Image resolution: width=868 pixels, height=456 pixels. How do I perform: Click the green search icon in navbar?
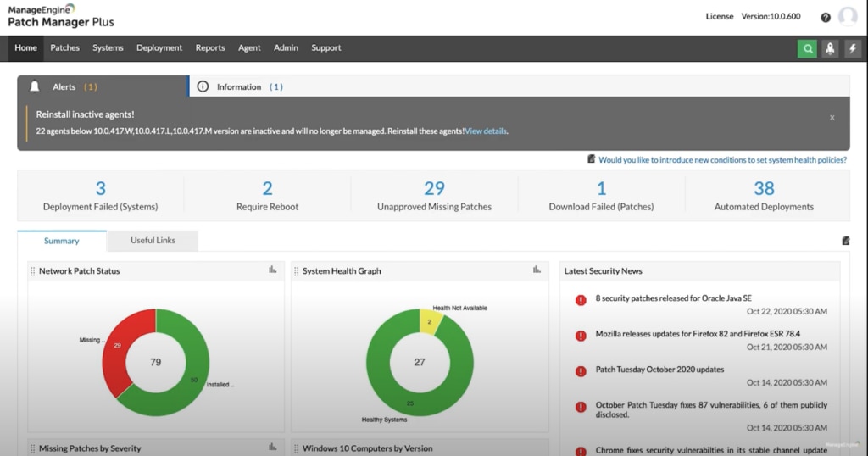(807, 48)
